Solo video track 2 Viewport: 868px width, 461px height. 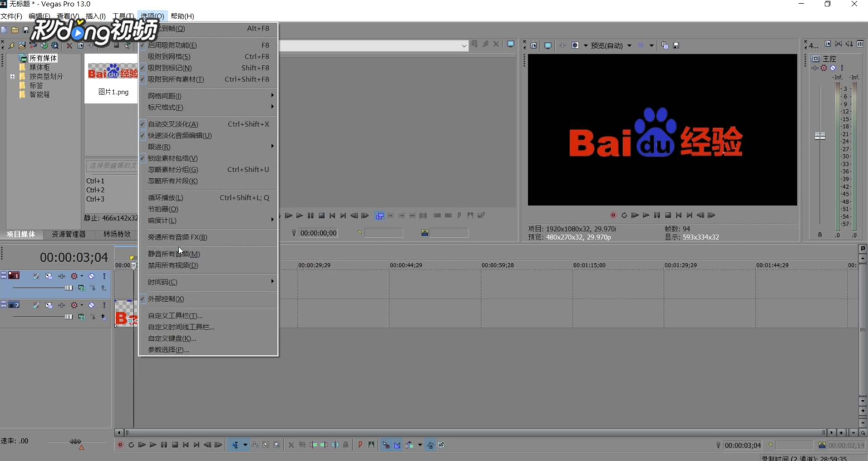104,305
